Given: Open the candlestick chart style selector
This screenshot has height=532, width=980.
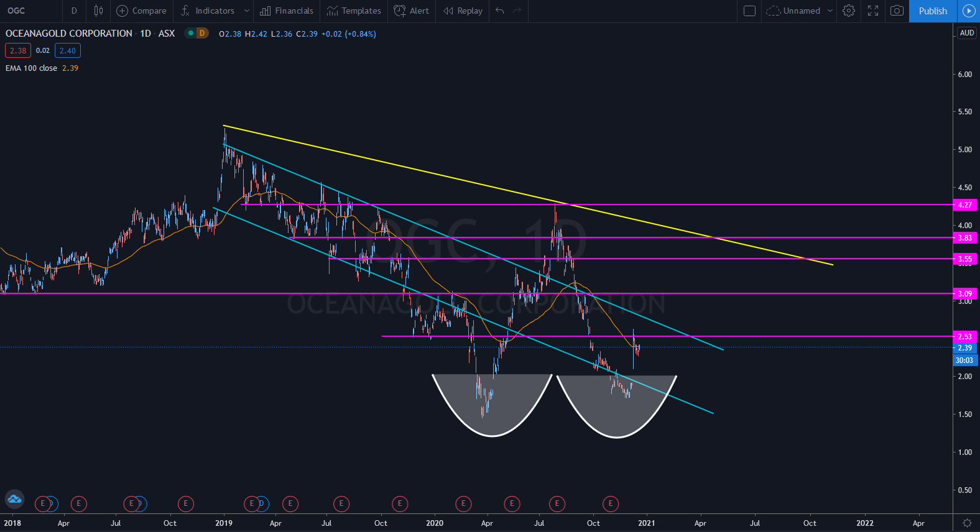Looking at the screenshot, I should coord(98,11).
